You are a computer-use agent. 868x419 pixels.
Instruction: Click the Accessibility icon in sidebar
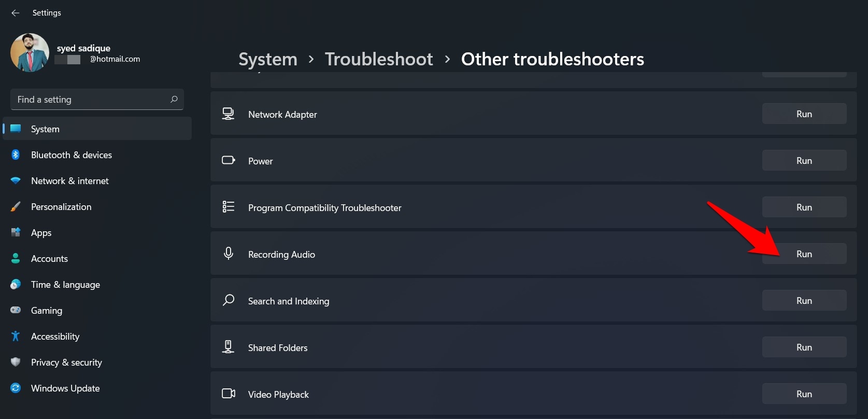point(16,336)
